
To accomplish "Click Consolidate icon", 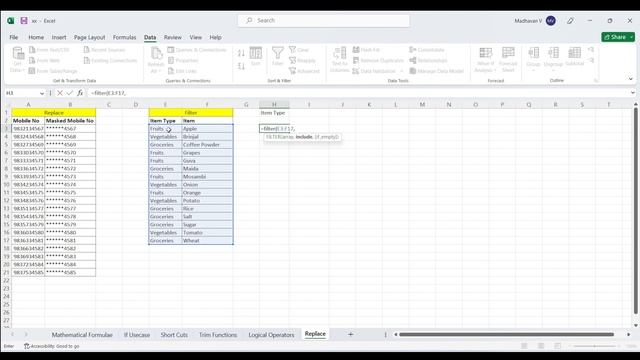I will pyautogui.click(x=413, y=50).
